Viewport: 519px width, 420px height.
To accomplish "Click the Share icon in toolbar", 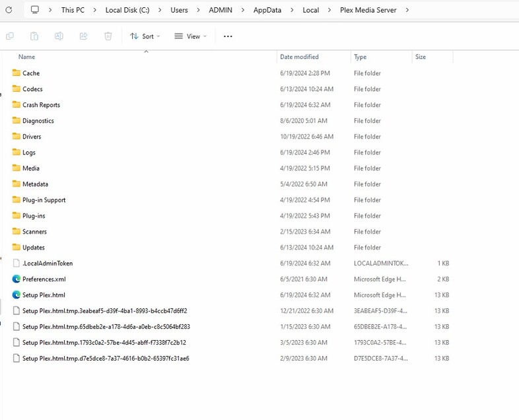I will [83, 36].
